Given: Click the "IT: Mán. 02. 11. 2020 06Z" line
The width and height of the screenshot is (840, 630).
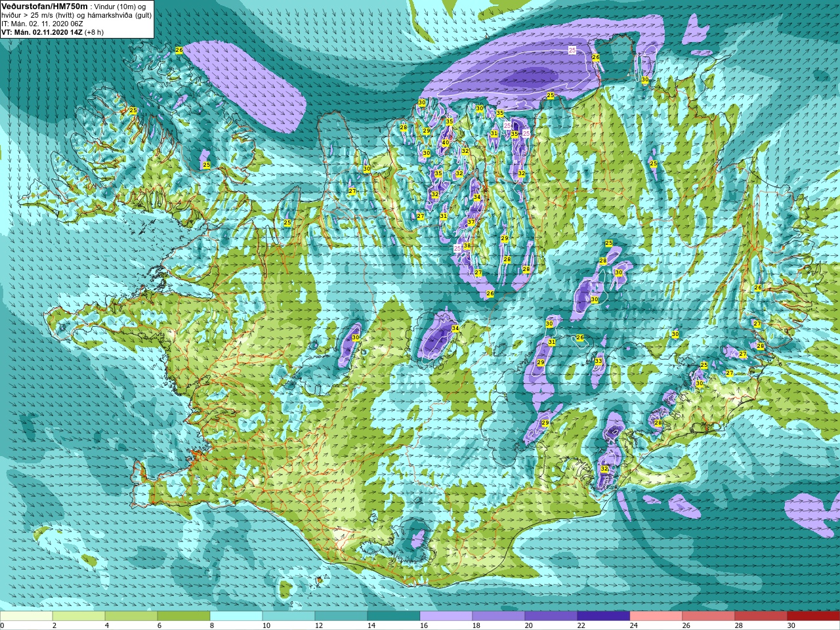Looking at the screenshot, I should tap(42, 24).
